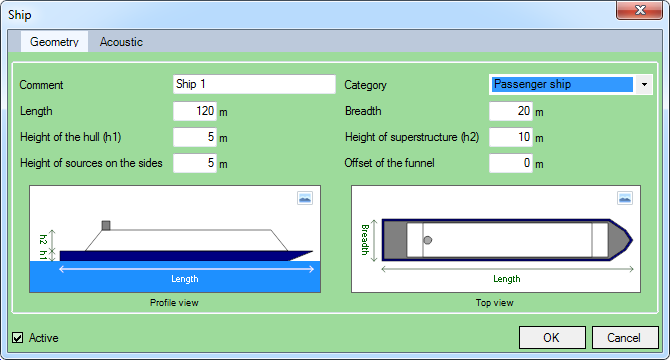The image size is (670, 360).
Task: Click the image icon in Profile view
Action: [305, 198]
